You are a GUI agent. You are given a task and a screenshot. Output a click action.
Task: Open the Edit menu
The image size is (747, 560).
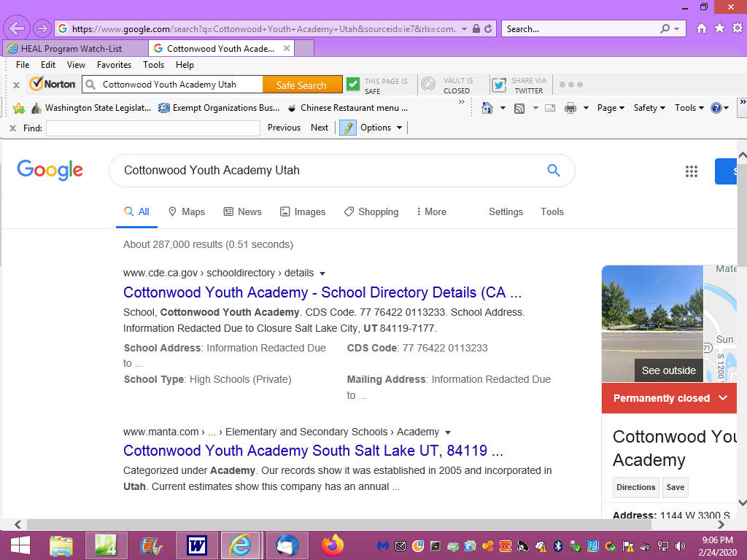48,65
